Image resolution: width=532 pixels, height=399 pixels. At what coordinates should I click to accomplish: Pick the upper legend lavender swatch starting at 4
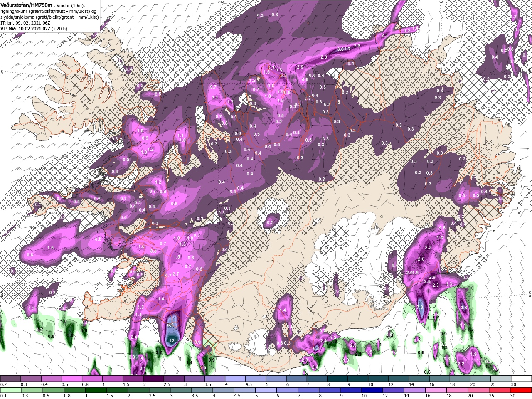coord(235,379)
